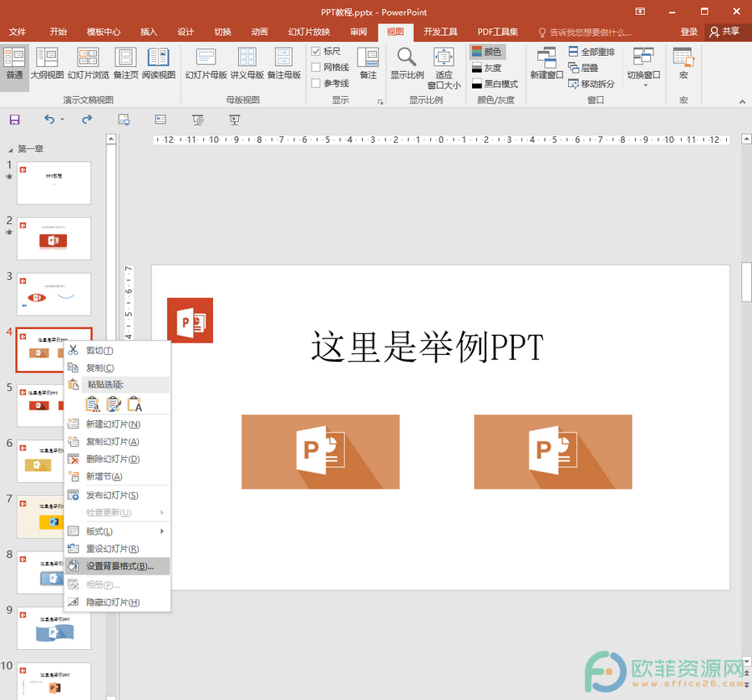Collapse the ribbon with the chevron
The image size is (752, 700).
coord(742,102)
